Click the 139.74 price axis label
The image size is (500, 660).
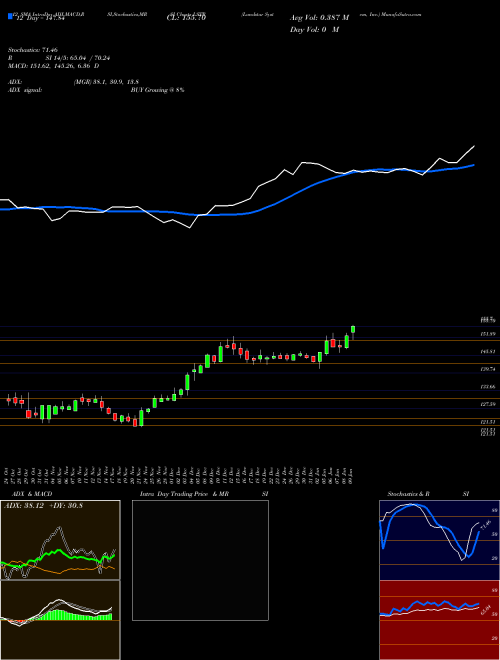[x=488, y=369]
